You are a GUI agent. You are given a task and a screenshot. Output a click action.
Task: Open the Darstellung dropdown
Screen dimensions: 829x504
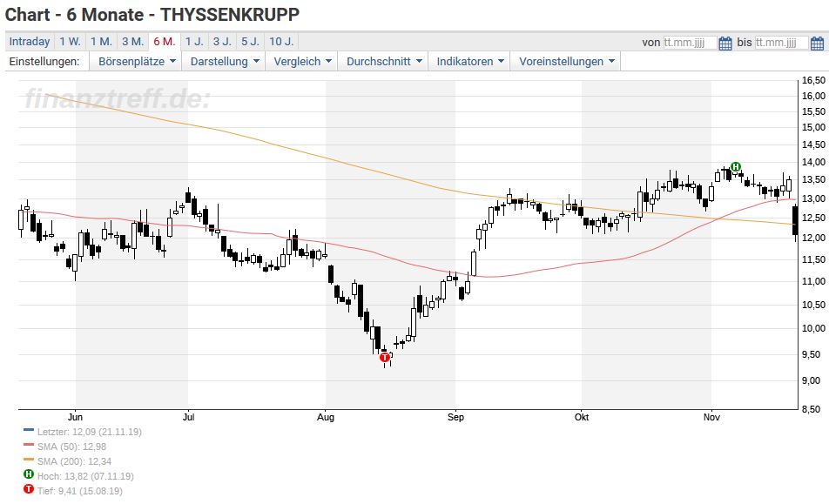click(x=225, y=61)
